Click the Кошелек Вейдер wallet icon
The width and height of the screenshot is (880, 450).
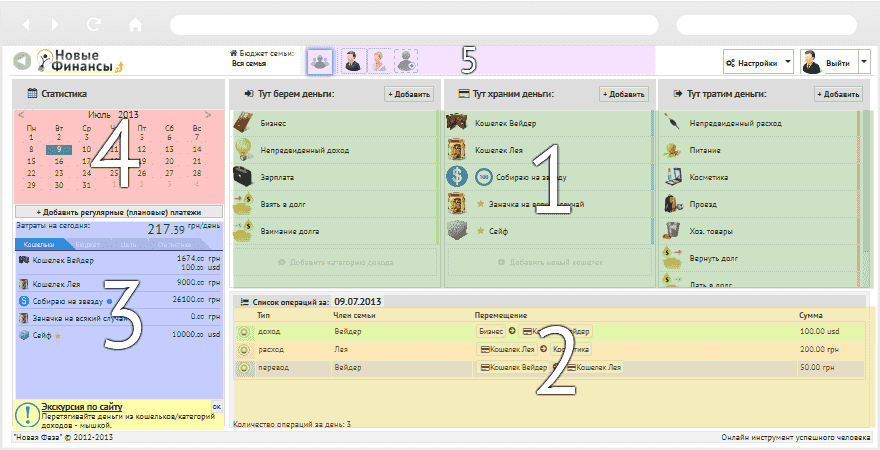456,123
